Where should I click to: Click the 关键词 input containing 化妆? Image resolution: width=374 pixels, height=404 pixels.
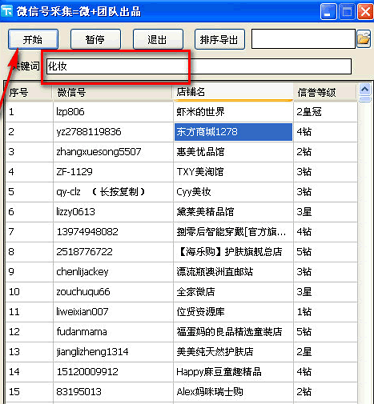coord(199,66)
